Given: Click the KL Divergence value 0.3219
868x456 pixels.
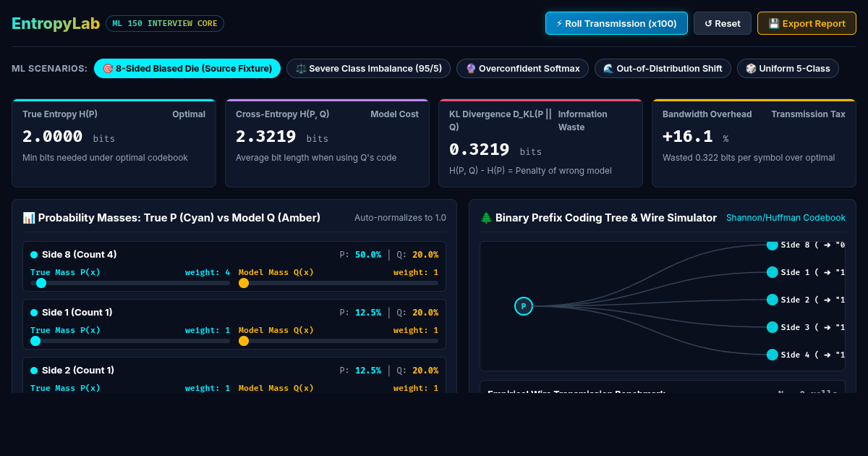Looking at the screenshot, I should [x=480, y=149].
